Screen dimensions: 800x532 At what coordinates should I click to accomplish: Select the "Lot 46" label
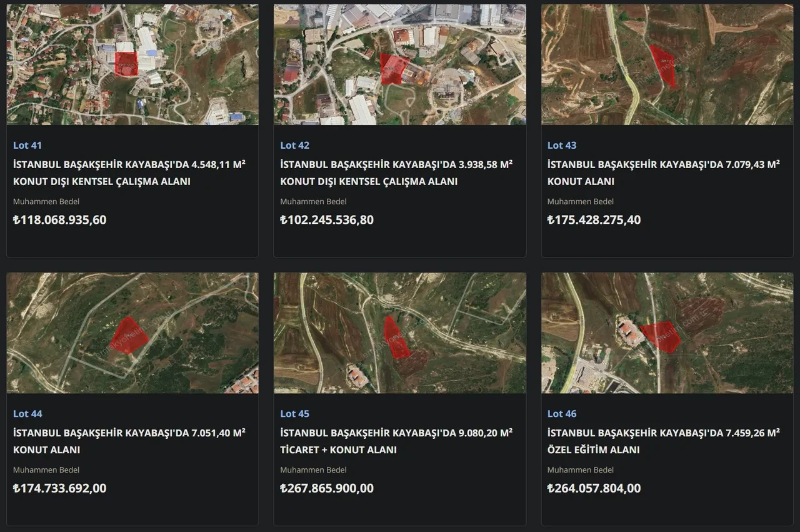(562, 413)
